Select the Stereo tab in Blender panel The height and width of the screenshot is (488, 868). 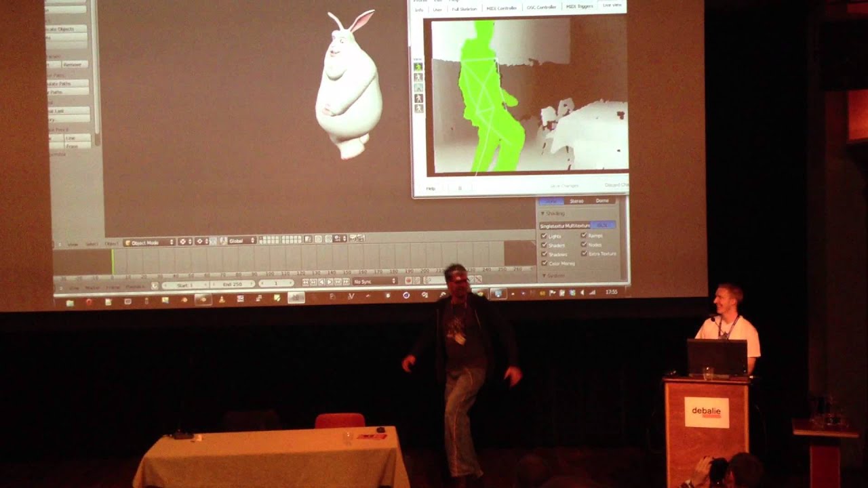coord(576,201)
